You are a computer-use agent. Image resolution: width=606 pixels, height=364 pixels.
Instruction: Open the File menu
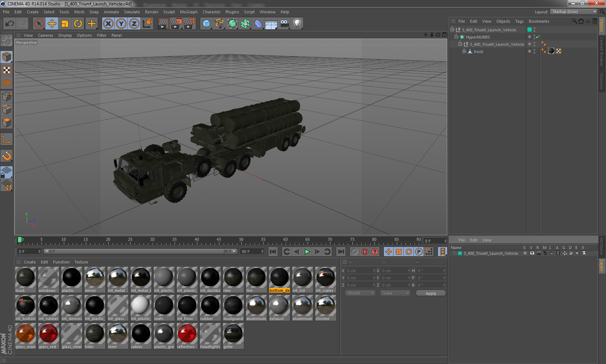pyautogui.click(x=6, y=12)
